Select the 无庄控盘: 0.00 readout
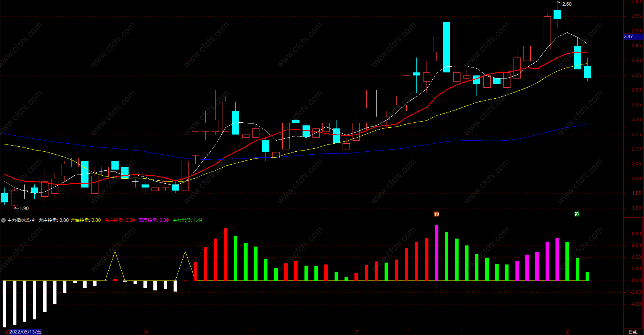Viewport: 644px width, 335px height. [x=53, y=220]
